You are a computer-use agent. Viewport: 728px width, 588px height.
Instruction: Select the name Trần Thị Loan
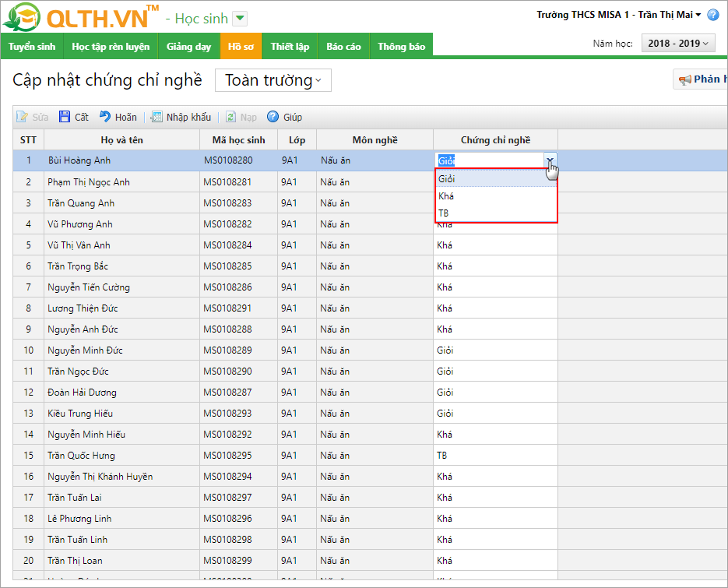click(x=75, y=561)
